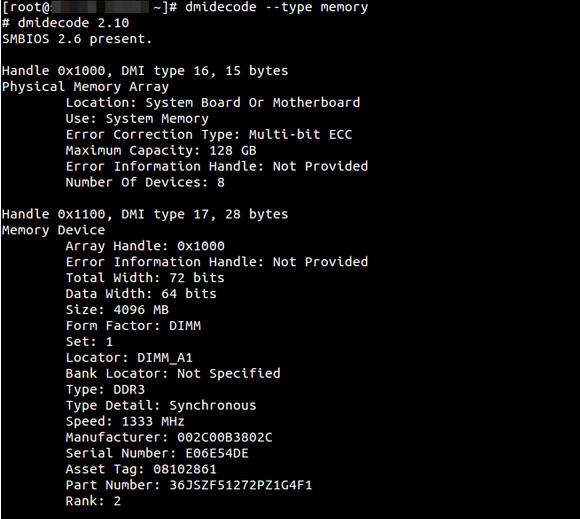This screenshot has height=519, width=580.
Task: Click the 'Physical Memory Array' heading
Action: click(x=85, y=87)
